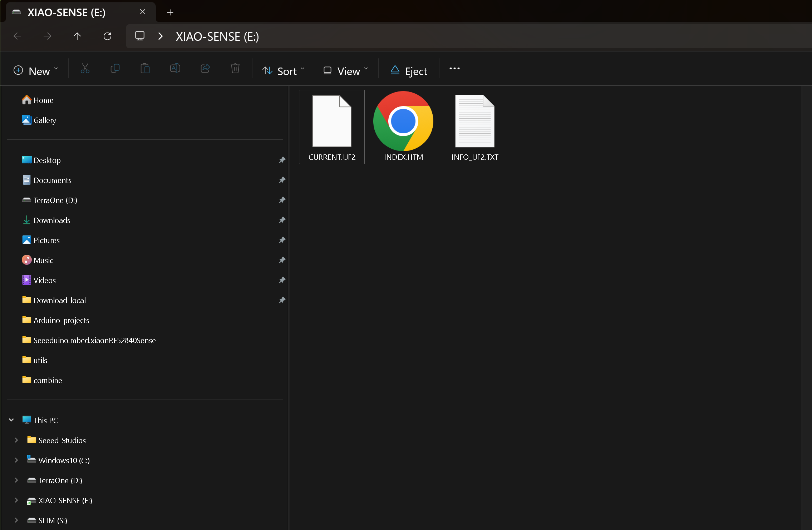The height and width of the screenshot is (530, 812).
Task: Expand address bar chevron before XIAO-SENSE
Action: click(x=161, y=36)
